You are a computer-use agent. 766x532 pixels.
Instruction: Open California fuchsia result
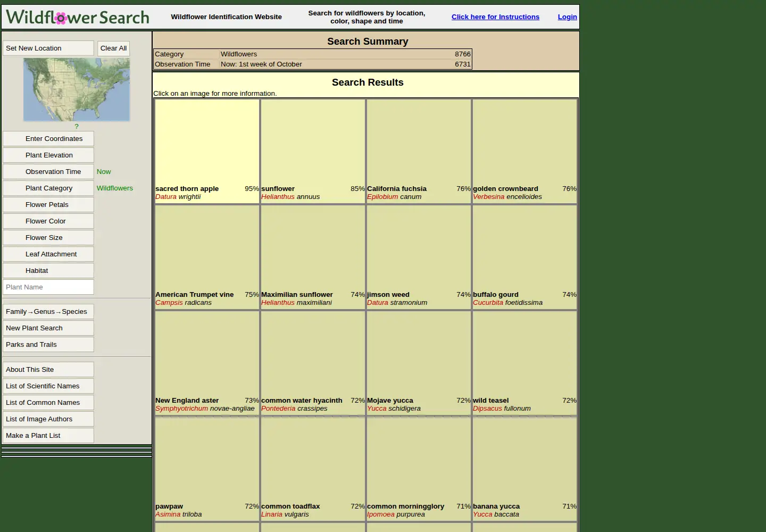tap(419, 151)
